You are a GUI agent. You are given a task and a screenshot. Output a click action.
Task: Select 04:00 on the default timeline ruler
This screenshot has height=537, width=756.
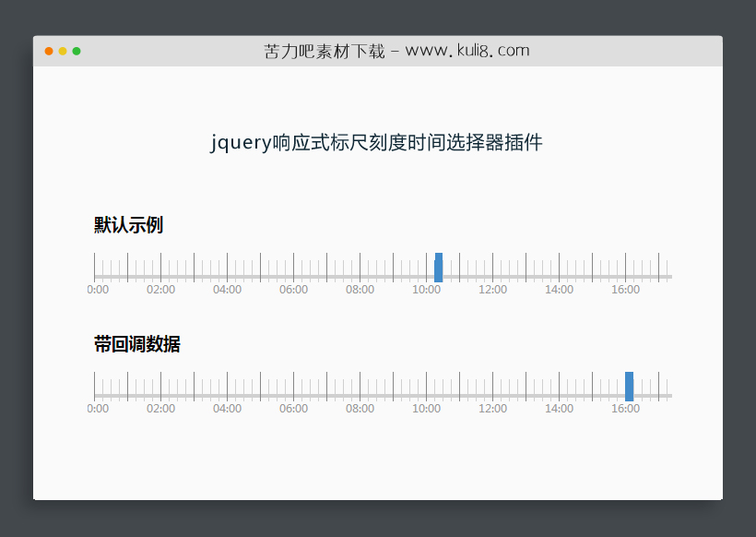click(228, 289)
